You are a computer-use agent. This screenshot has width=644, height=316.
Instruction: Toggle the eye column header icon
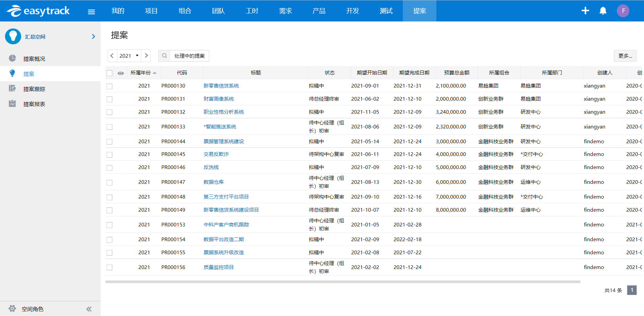[x=121, y=73]
